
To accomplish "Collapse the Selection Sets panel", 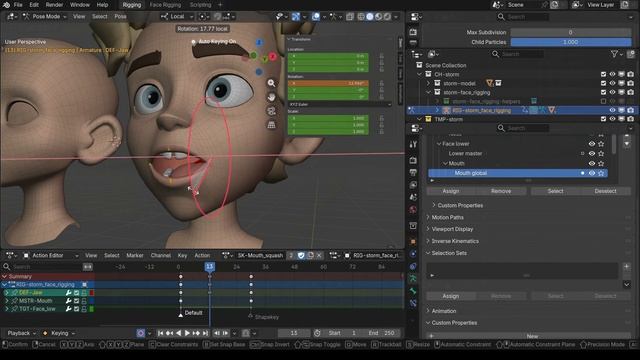I will click(x=449, y=253).
